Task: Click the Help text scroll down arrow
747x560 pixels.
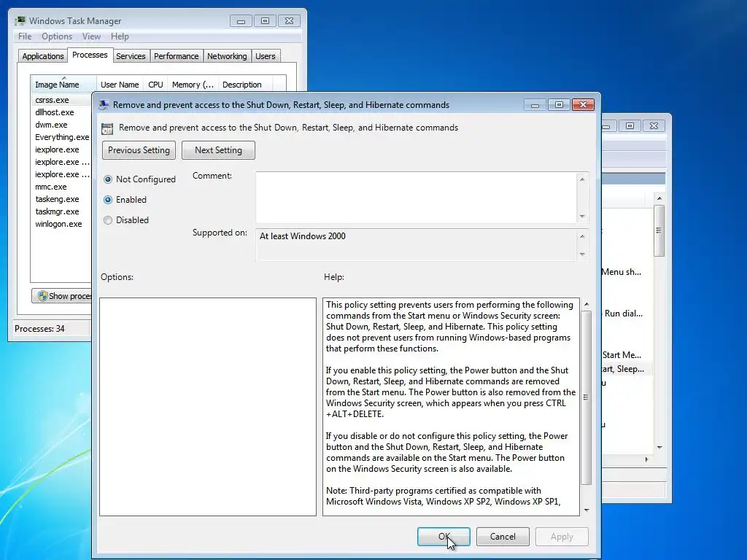Action: click(587, 510)
